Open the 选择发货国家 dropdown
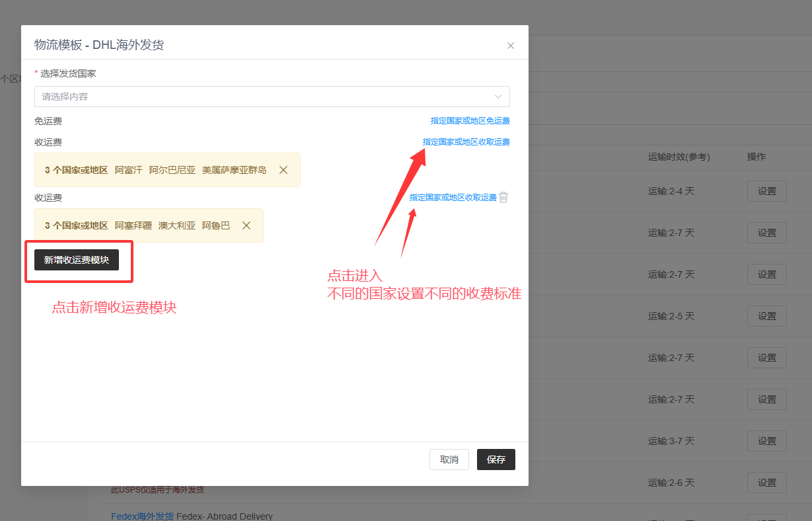The image size is (812, 521). point(272,97)
